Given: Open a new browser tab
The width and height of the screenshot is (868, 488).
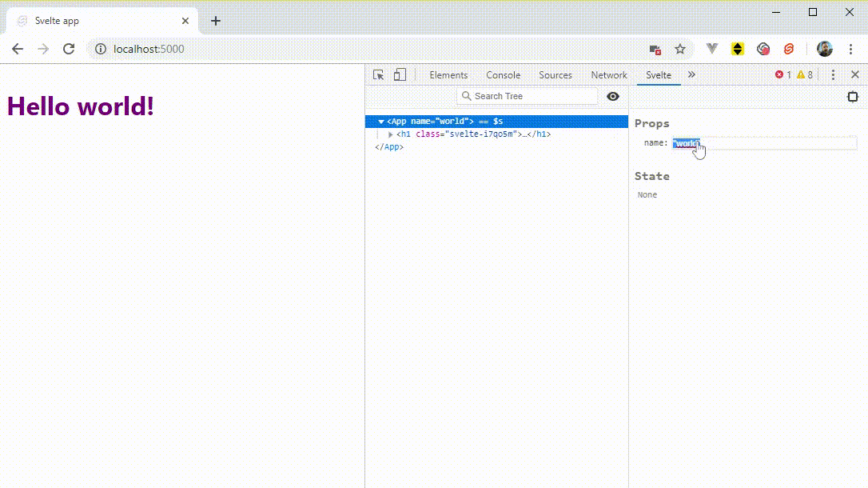Looking at the screenshot, I should coord(216,21).
